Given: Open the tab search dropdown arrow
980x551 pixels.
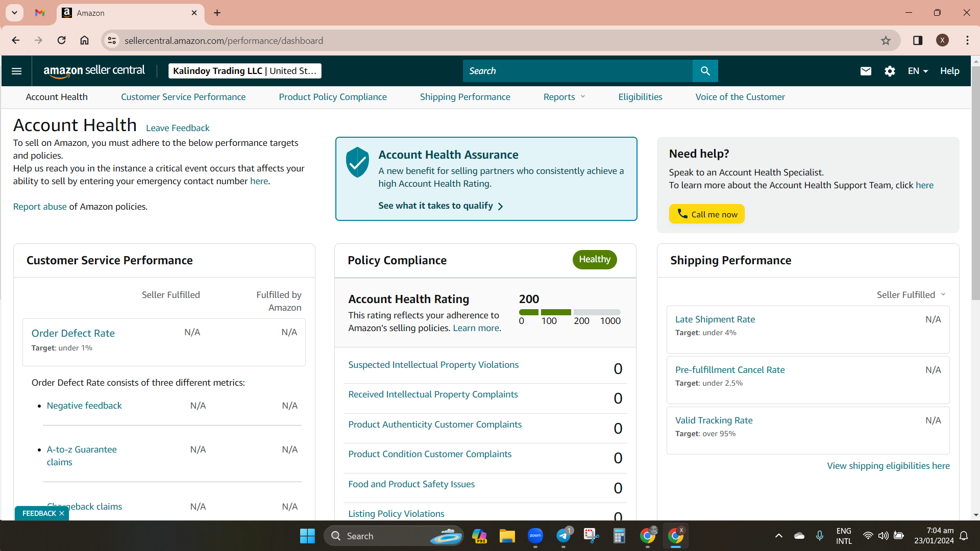Looking at the screenshot, I should pyautogui.click(x=14, y=13).
